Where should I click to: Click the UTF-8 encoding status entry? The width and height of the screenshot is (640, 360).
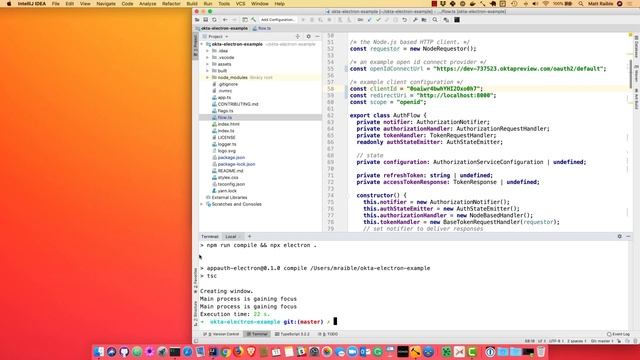tap(556, 341)
